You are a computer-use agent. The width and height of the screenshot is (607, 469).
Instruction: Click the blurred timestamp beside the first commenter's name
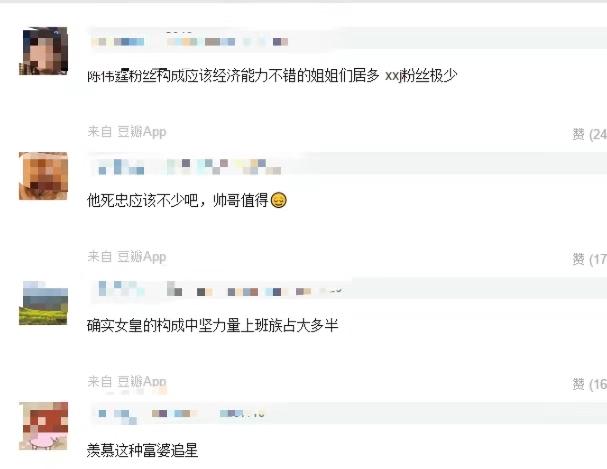tap(228, 41)
